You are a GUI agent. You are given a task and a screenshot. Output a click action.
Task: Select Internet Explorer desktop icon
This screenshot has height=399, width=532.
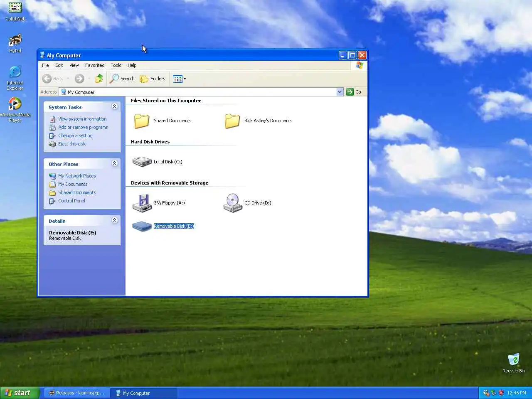[15, 78]
